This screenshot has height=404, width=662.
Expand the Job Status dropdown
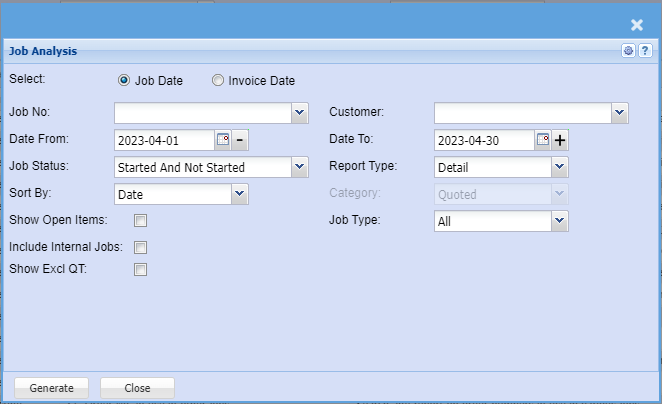point(300,167)
